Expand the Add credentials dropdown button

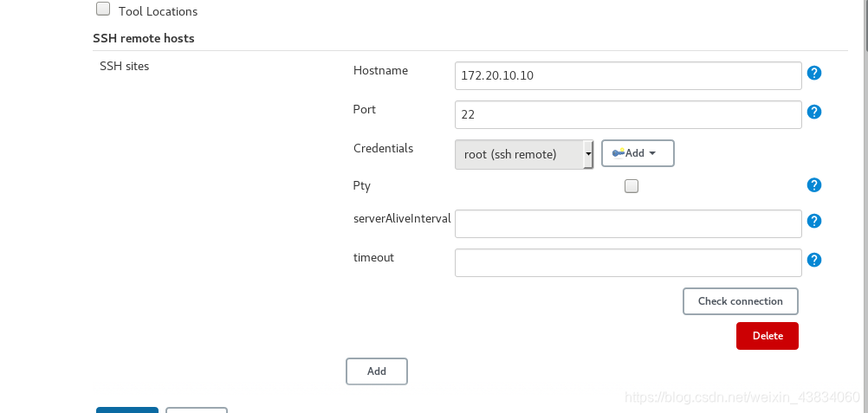(638, 153)
